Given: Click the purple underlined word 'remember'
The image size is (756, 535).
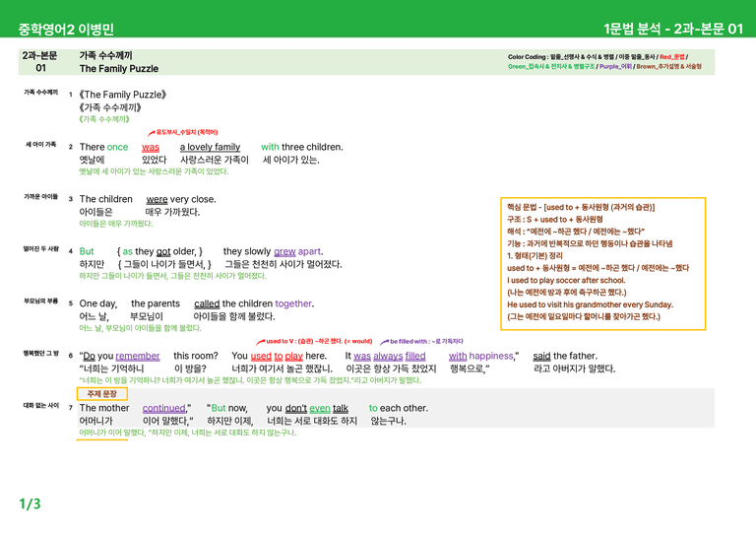Looking at the screenshot, I should pos(138,356).
